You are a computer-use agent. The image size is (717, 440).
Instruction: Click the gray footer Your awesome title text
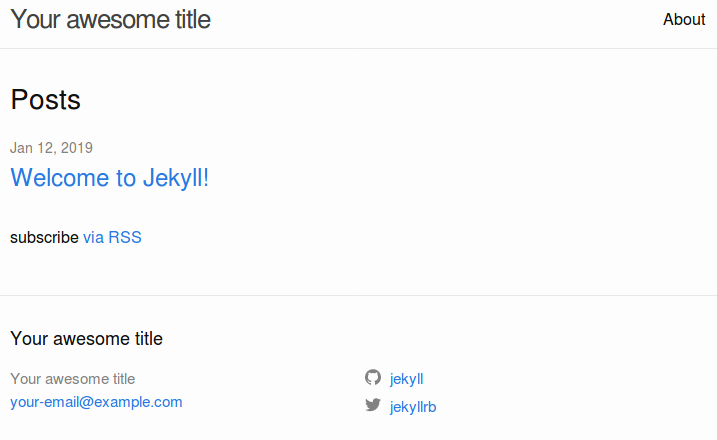[73, 379]
